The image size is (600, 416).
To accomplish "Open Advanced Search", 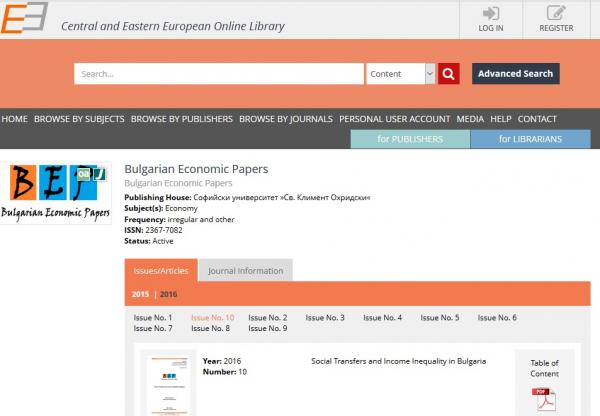I will [515, 73].
